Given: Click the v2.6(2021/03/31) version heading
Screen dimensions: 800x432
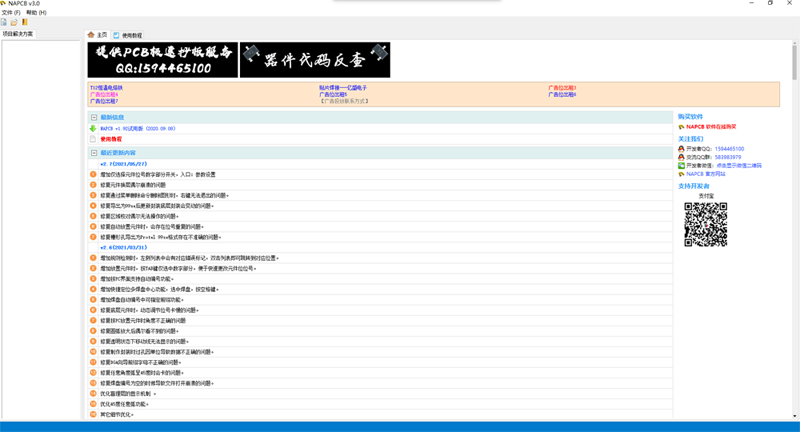Looking at the screenshot, I should [123, 247].
